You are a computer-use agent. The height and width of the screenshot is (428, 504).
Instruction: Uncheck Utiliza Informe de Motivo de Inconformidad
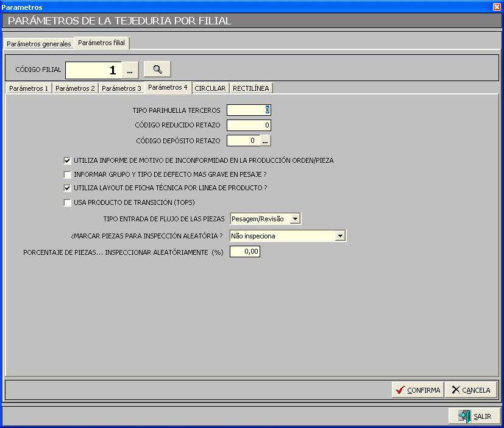point(68,161)
